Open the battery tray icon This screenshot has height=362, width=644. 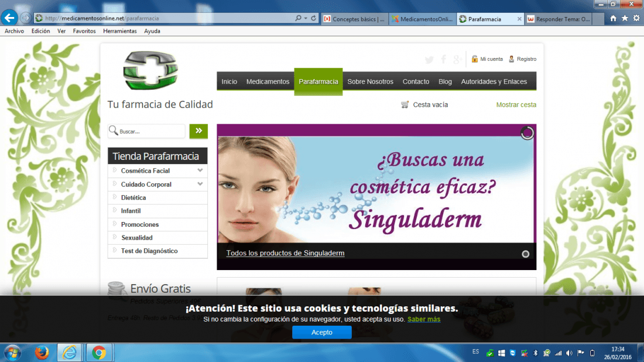pyautogui.click(x=592, y=353)
